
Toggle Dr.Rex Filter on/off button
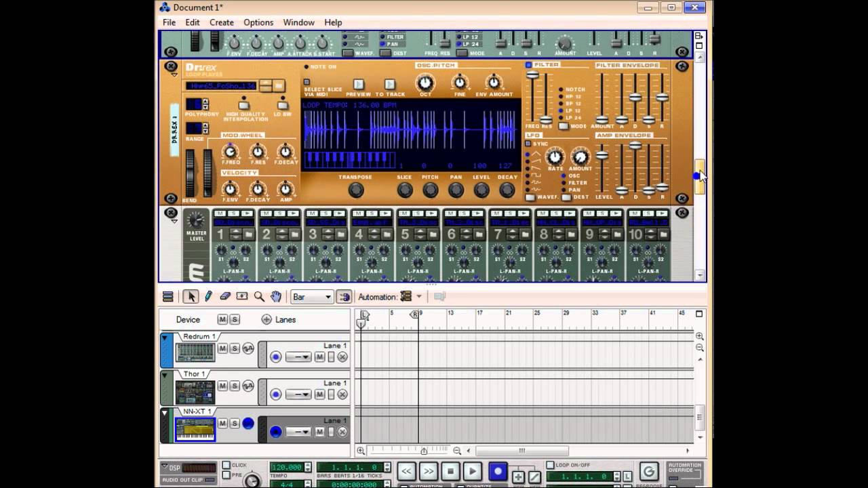(x=529, y=65)
